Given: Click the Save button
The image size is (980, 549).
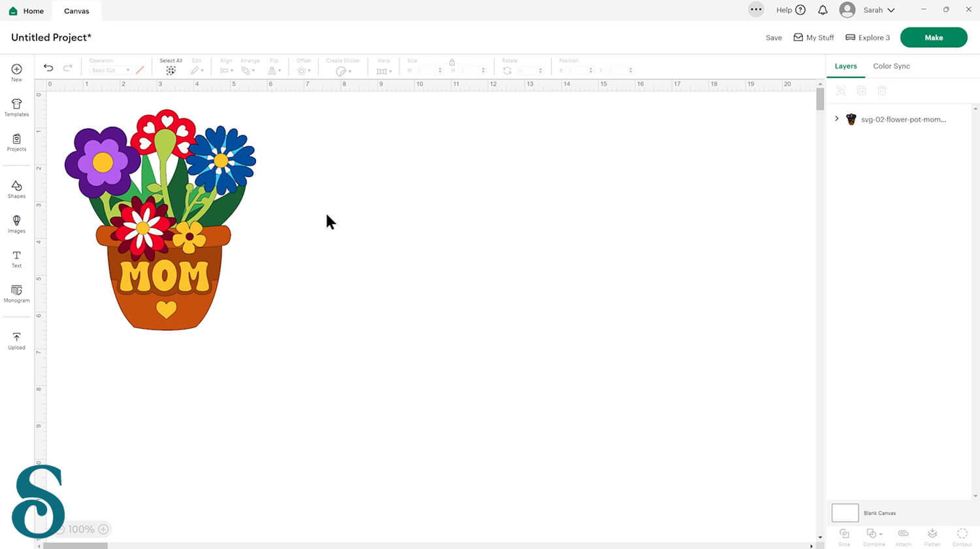Looking at the screenshot, I should pos(774,38).
